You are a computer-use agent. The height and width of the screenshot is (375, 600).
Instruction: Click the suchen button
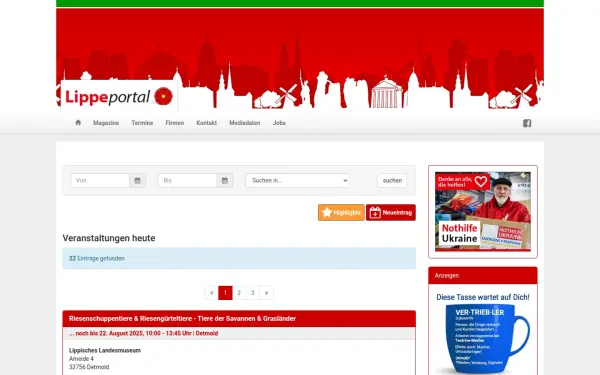pos(392,181)
